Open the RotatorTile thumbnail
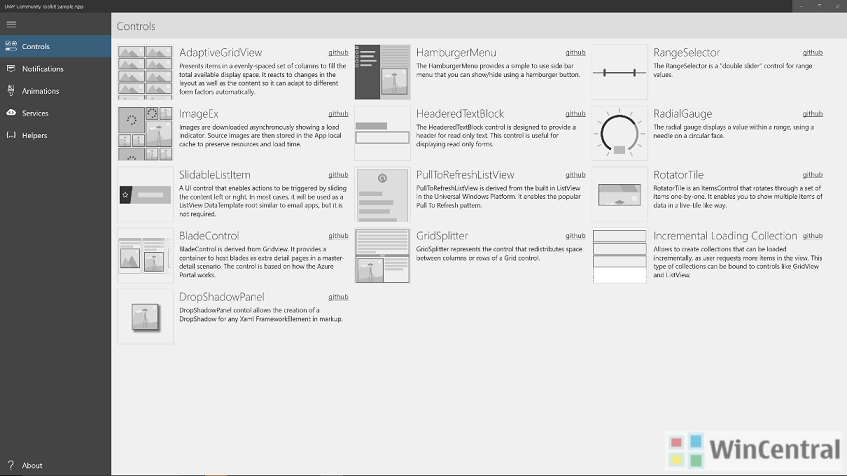This screenshot has width=847, height=476. click(x=620, y=195)
